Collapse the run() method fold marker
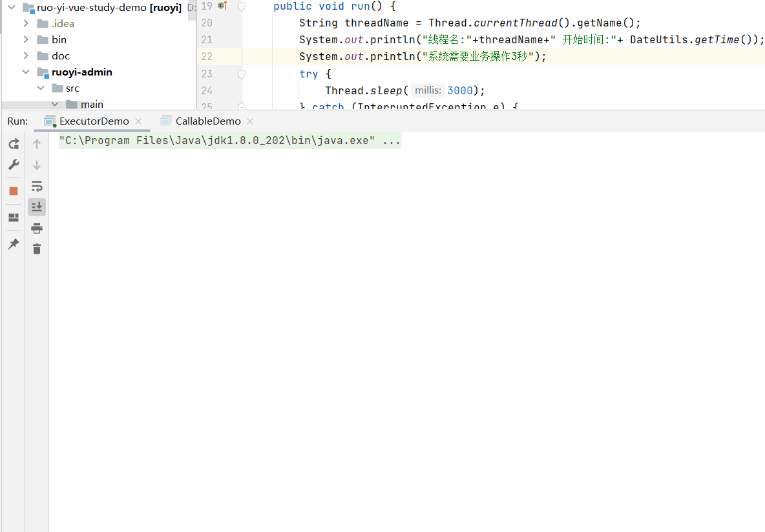765x532 pixels. coord(242,6)
